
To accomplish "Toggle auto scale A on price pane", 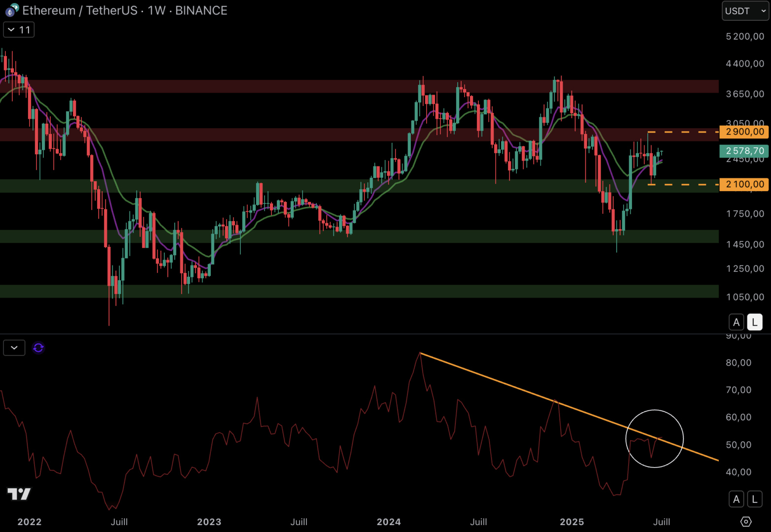I will coord(736,322).
